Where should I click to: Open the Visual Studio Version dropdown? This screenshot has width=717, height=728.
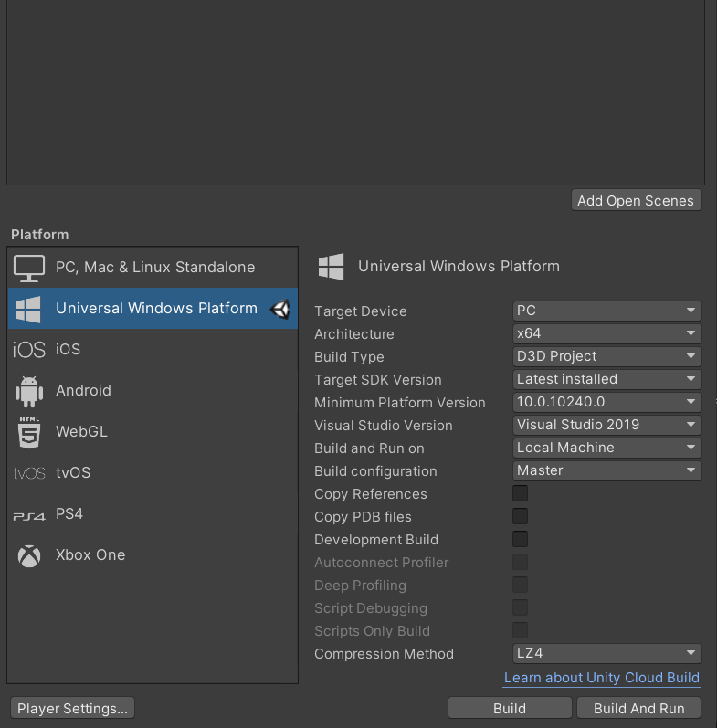607,425
